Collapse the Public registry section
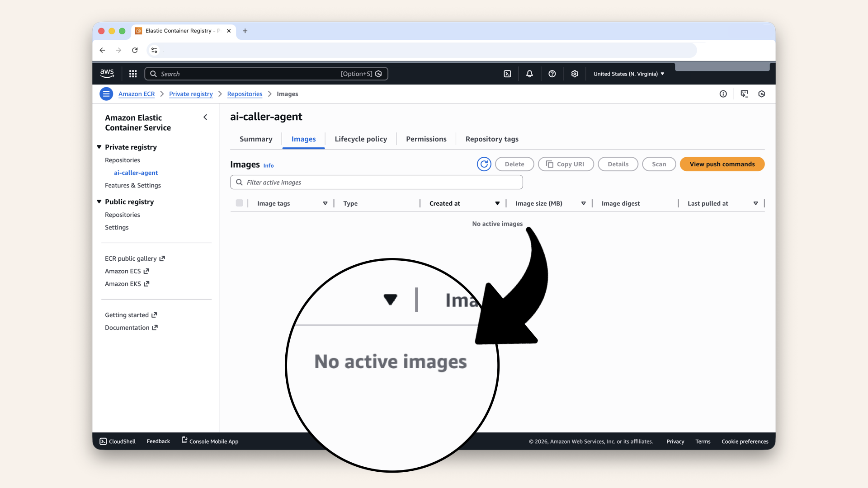This screenshot has height=488, width=868. [x=99, y=202]
